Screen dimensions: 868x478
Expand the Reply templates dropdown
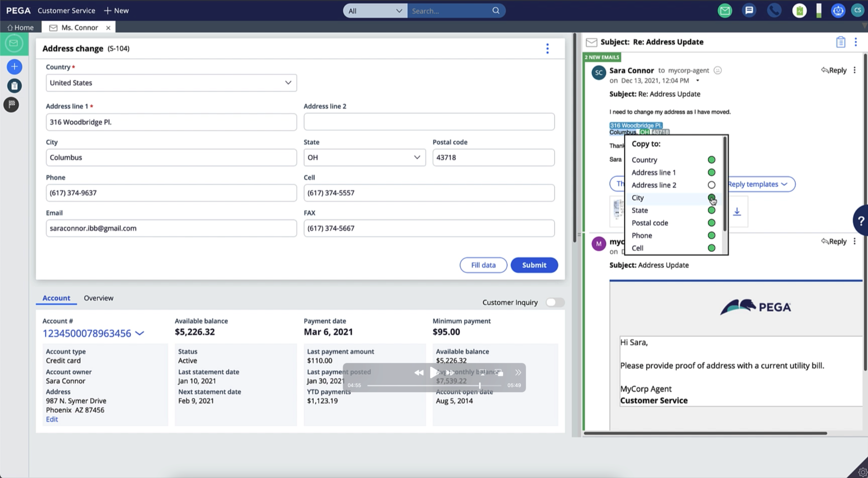coord(758,184)
